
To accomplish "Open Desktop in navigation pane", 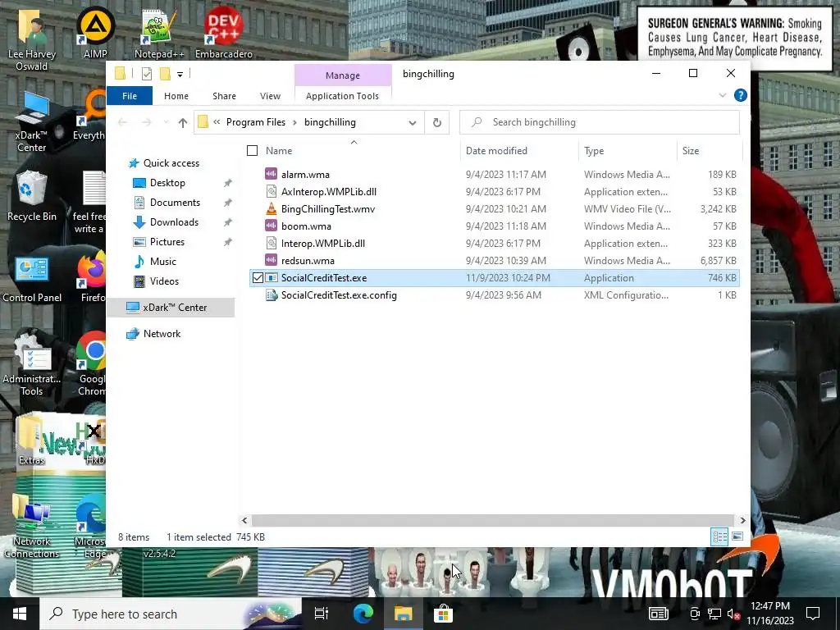I will pyautogui.click(x=167, y=183).
